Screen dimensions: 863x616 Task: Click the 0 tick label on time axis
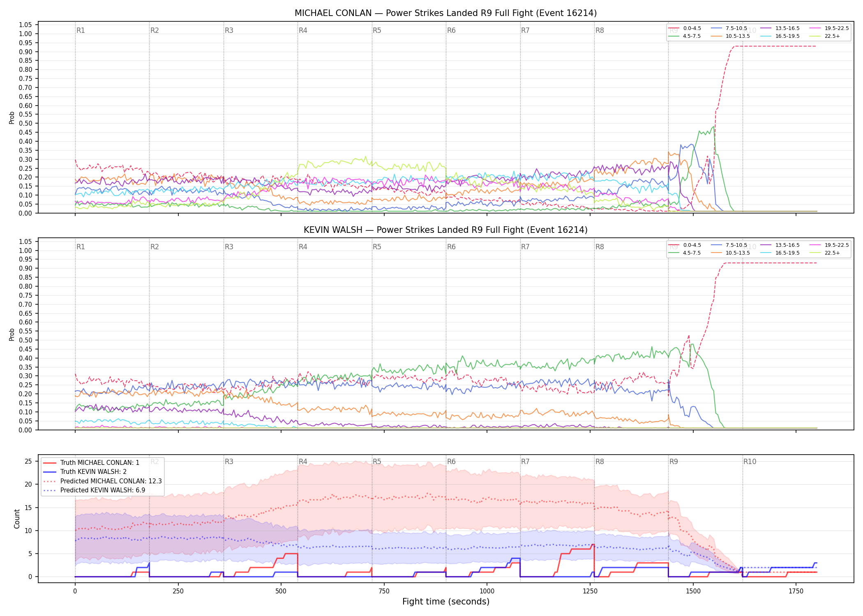[75, 591]
